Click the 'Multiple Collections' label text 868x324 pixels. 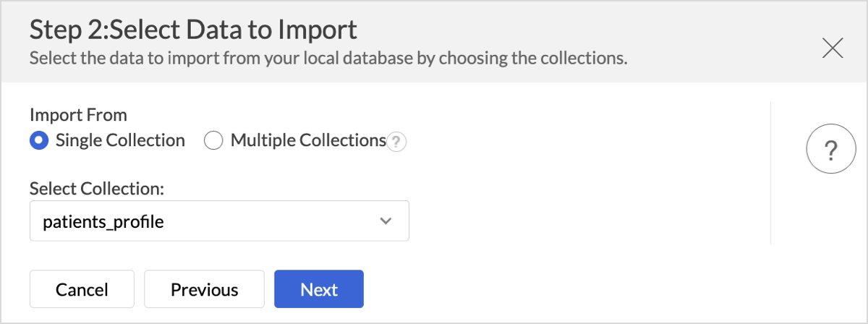(x=308, y=140)
